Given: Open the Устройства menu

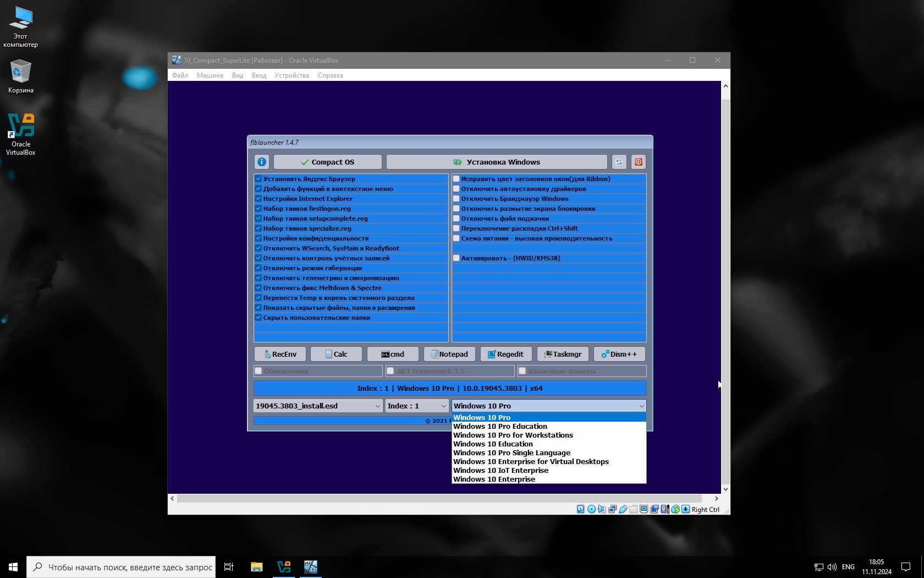Looking at the screenshot, I should [x=291, y=75].
